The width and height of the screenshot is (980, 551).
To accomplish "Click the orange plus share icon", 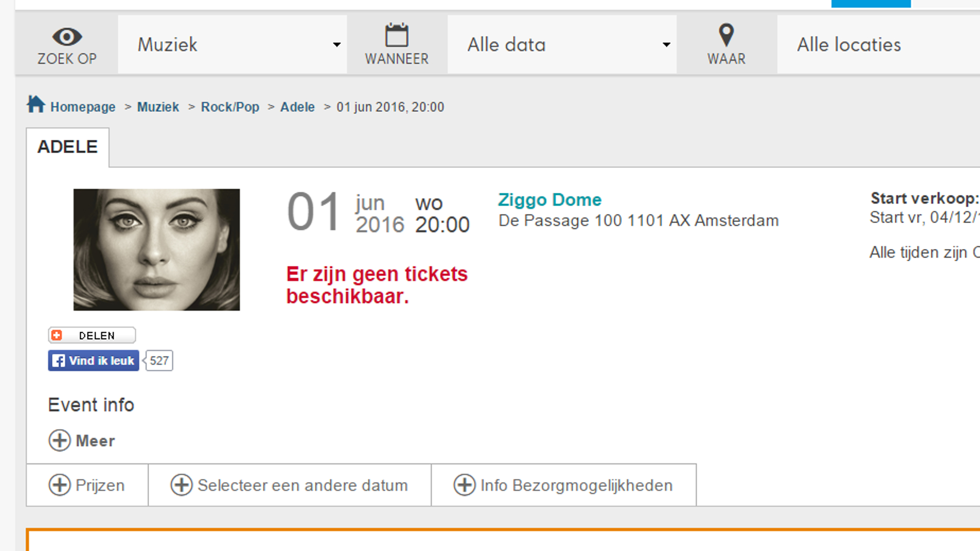I will [57, 335].
